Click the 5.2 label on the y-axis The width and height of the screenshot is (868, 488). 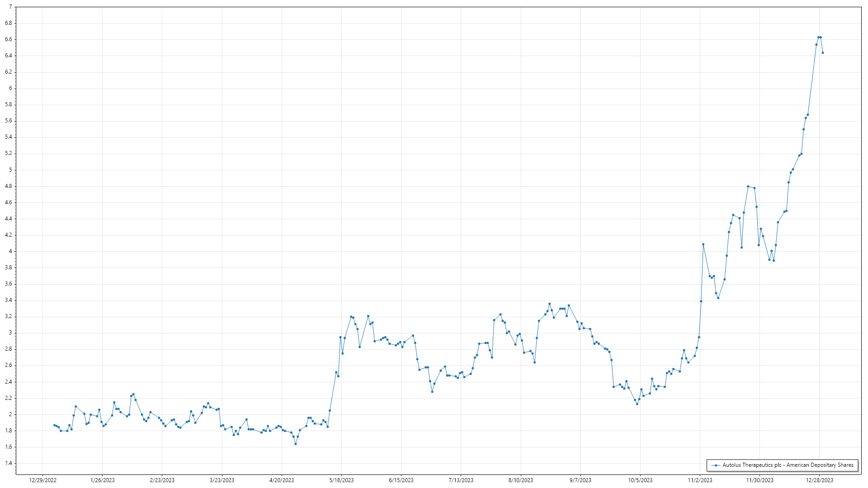pos(9,154)
